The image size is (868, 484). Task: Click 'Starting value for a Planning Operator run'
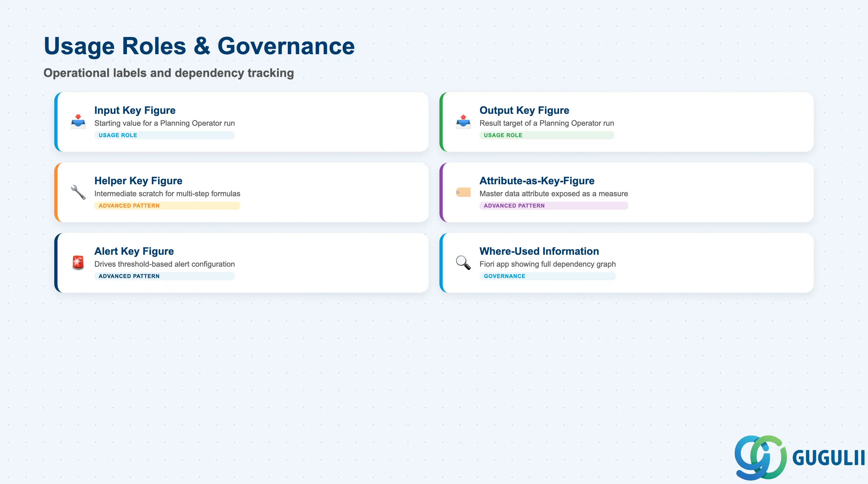tap(164, 123)
